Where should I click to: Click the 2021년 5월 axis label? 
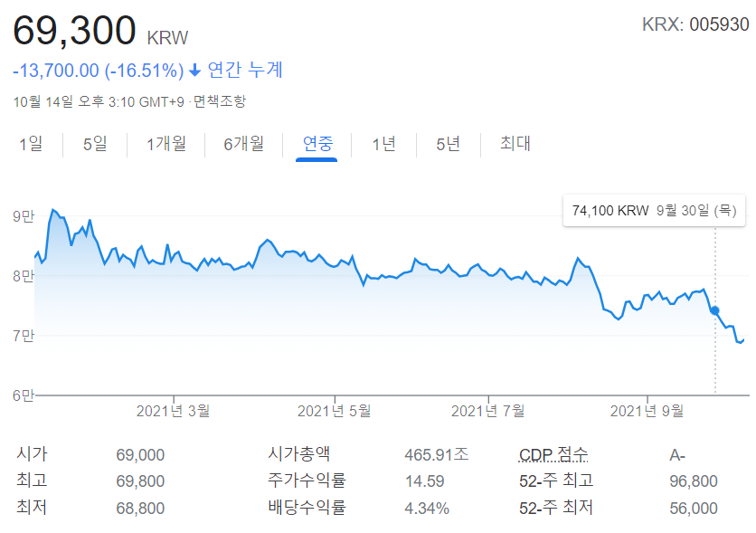coord(334,411)
